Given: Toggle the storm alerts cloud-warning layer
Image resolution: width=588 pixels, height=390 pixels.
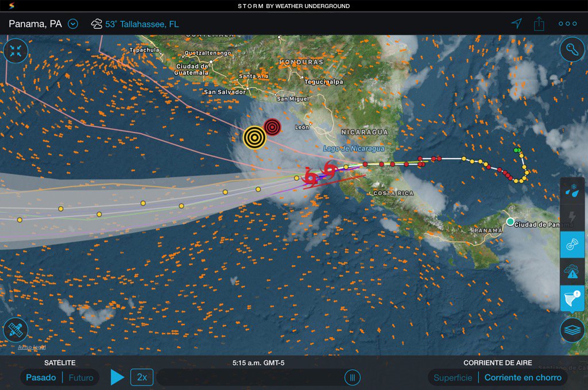Looking at the screenshot, I should coord(572,271).
